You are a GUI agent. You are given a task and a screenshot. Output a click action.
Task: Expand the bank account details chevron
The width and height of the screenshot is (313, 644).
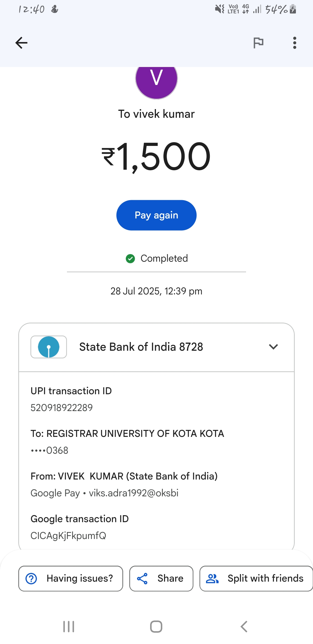273,347
